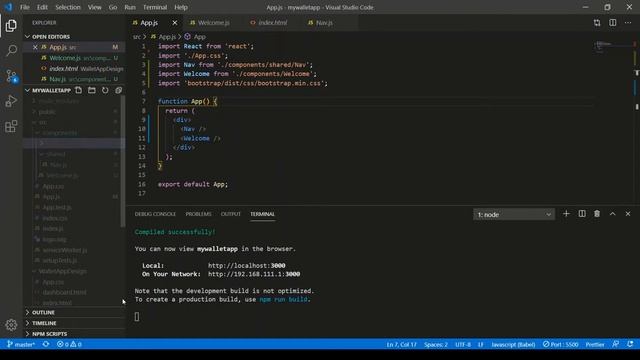
Task: Open the Run menu
Action: point(130,7)
